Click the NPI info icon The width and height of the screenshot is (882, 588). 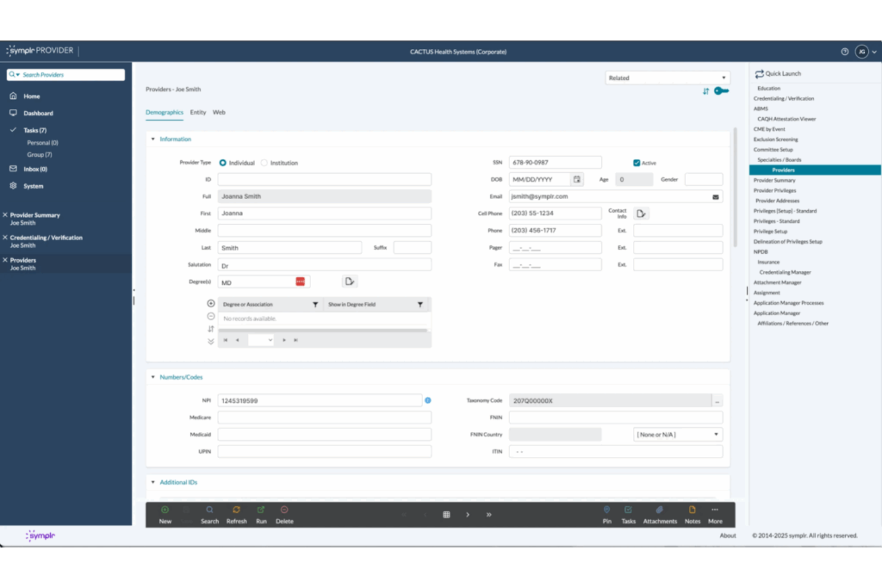[428, 401]
